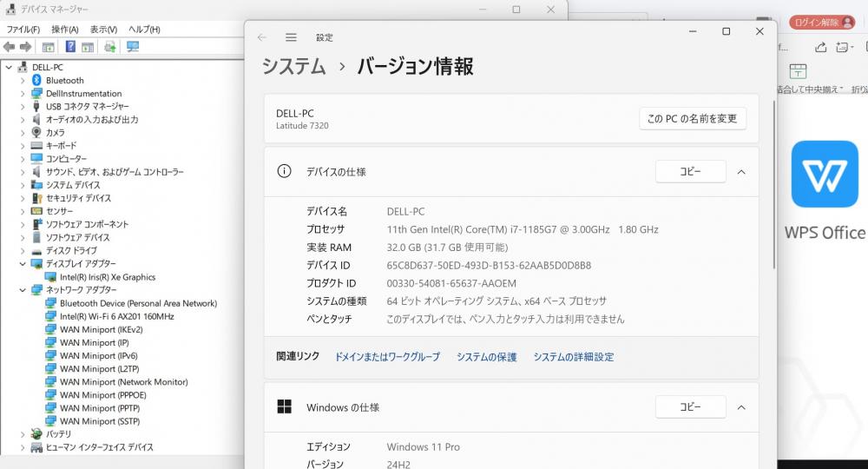868x469 pixels.
Task: Select Intel(R) Iris(R) Xe Graphics device
Action: pos(108,277)
